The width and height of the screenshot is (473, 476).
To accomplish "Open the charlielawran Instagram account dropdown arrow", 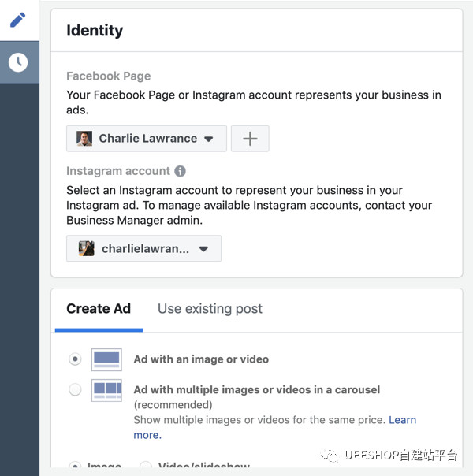I will (x=203, y=249).
